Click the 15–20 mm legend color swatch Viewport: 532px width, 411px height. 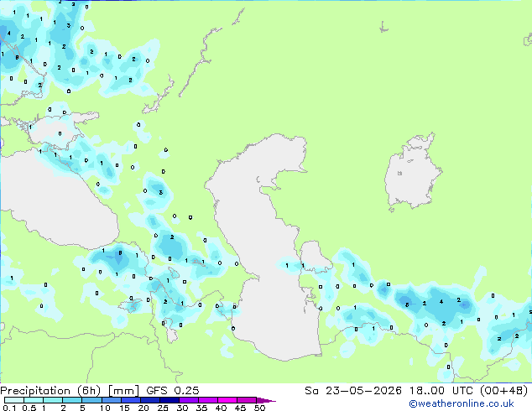[130, 400]
